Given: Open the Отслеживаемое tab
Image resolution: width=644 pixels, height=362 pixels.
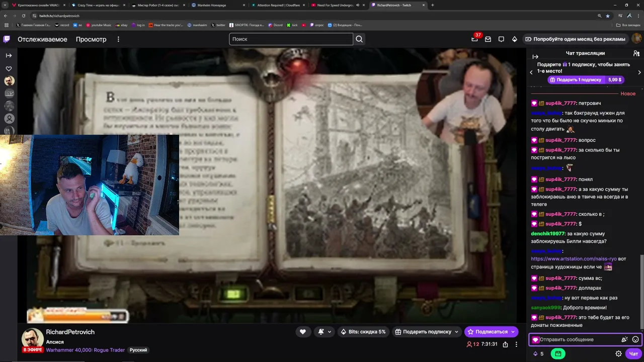Looking at the screenshot, I should [x=42, y=39].
